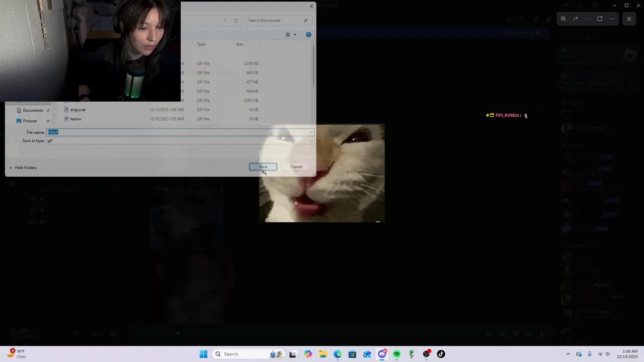Open the Windows Start menu
Image resolution: width=644 pixels, height=362 pixels.
coord(203,354)
